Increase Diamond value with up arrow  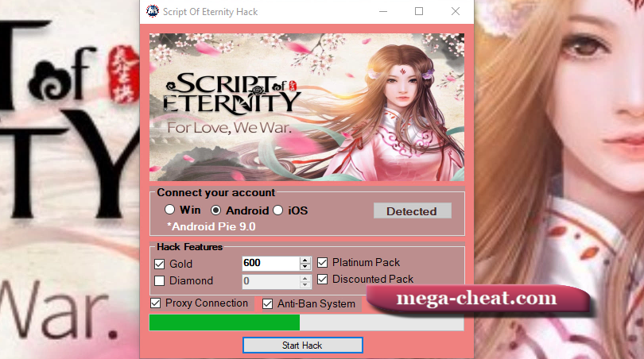coord(305,278)
